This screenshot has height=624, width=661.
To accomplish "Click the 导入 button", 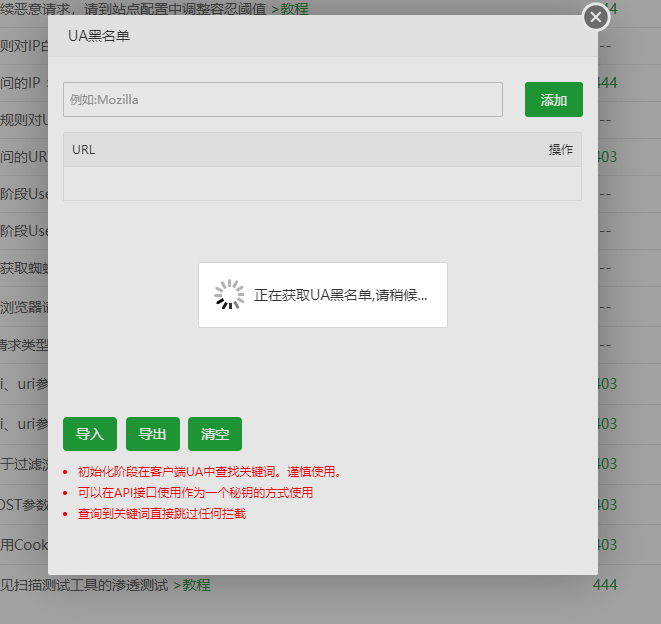I will 90,434.
